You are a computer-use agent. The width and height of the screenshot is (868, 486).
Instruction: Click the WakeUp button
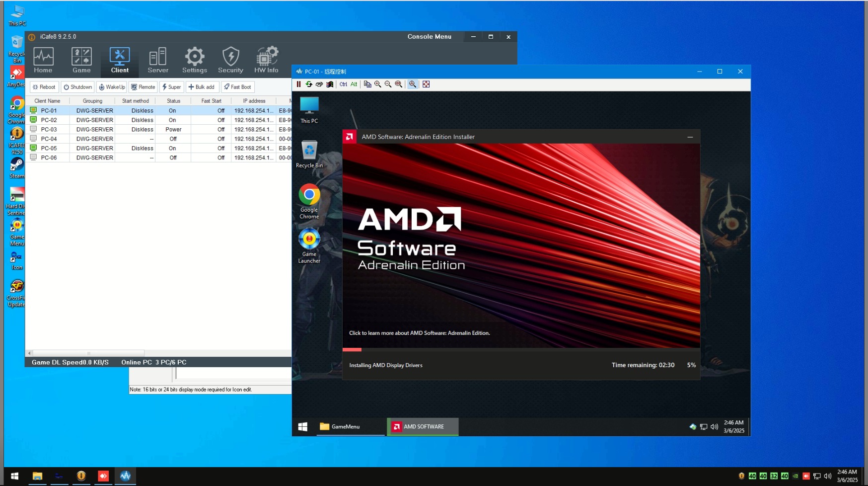[x=112, y=87]
